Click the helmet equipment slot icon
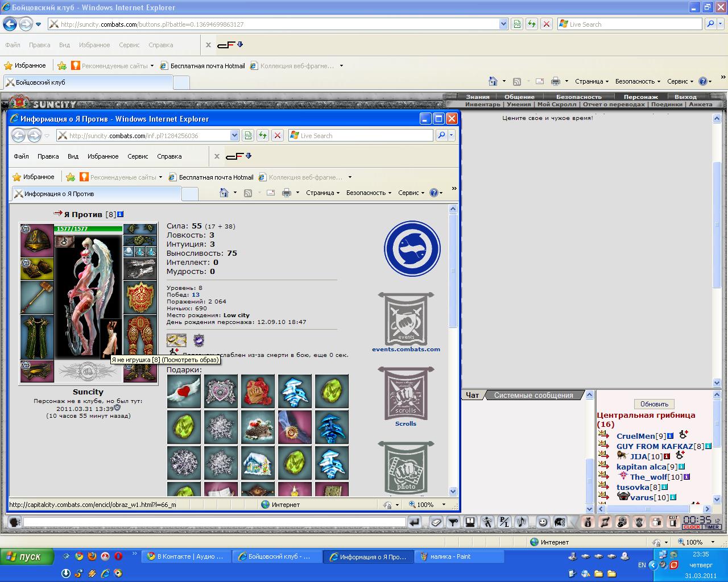The width and height of the screenshot is (728, 582). coord(37,240)
